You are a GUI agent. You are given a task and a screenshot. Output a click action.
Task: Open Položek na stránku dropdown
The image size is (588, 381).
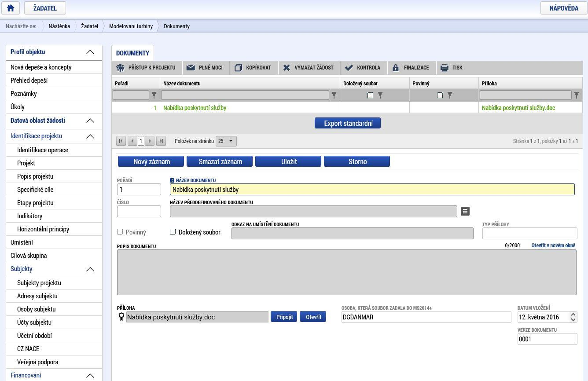(226, 141)
